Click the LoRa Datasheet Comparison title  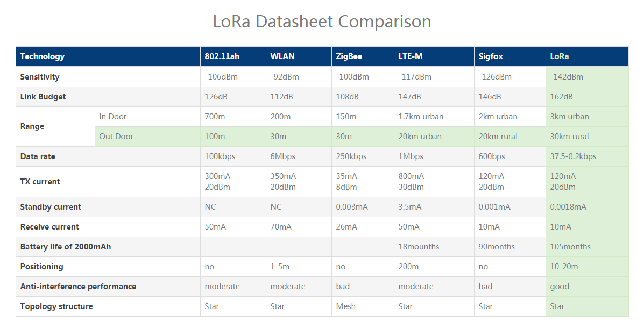322,22
